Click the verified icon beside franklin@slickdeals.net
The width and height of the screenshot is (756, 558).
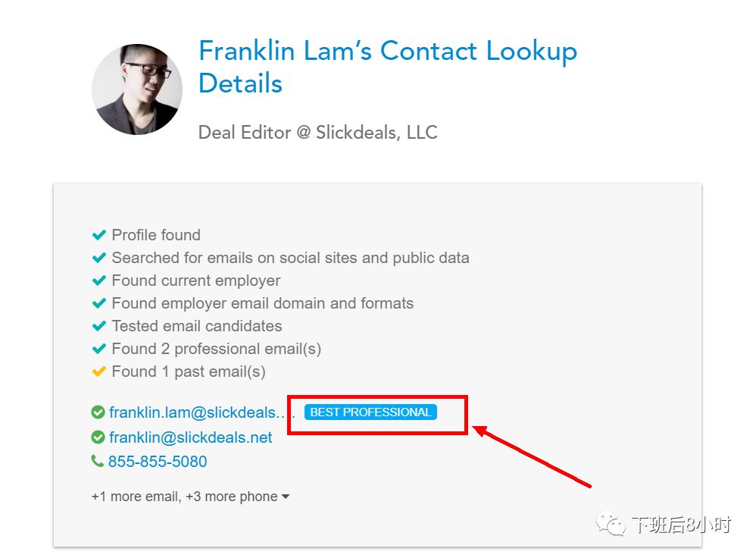(98, 437)
